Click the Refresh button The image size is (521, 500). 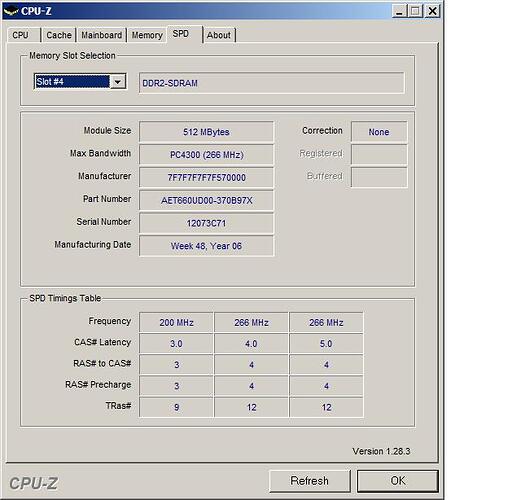(x=310, y=481)
